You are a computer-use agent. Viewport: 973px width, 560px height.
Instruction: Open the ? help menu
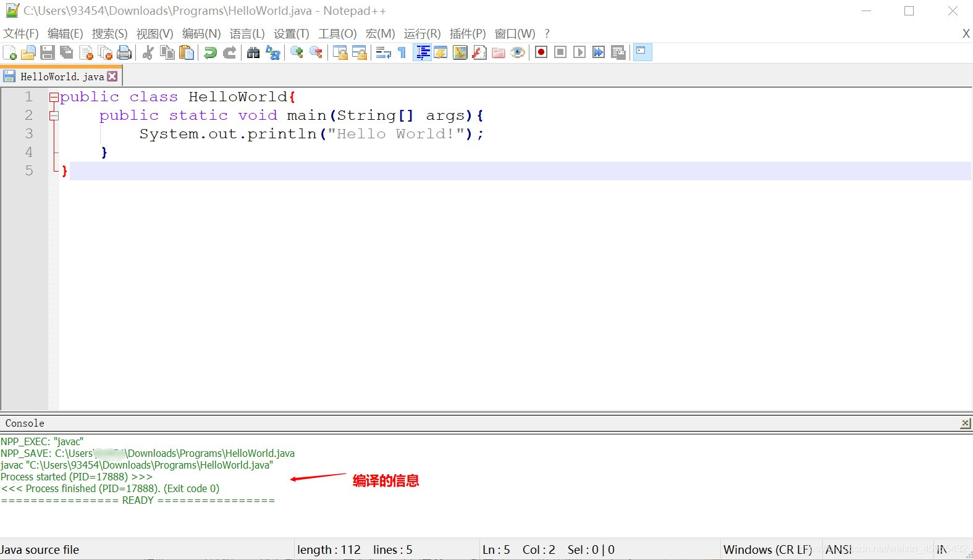pyautogui.click(x=547, y=33)
